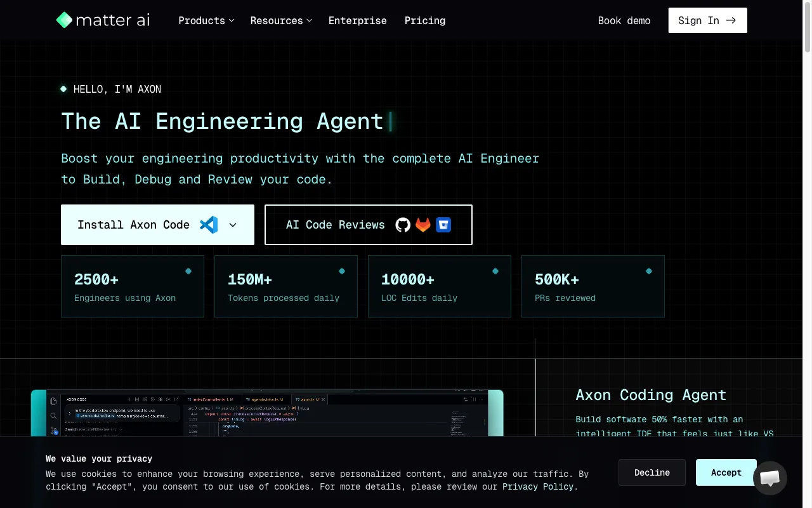Viewport: 812px width, 508px height.
Task: Open the Privacy Policy link
Action: (x=538, y=486)
